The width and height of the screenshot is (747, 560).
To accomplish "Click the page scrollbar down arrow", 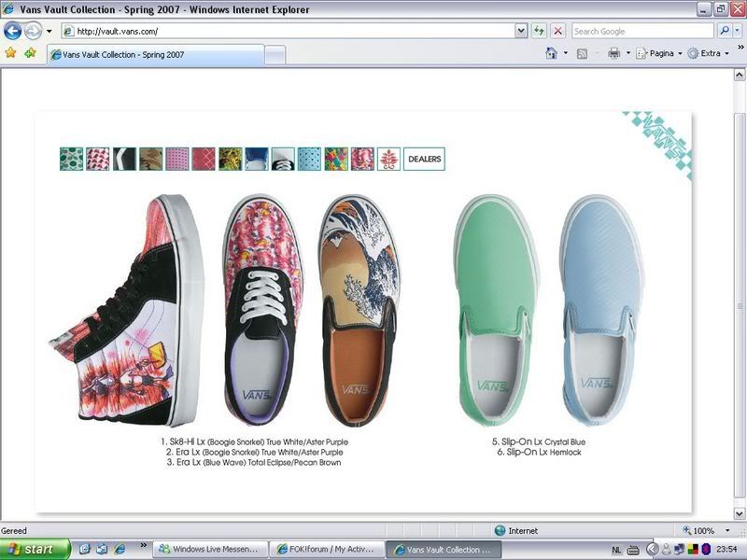I will (740, 514).
